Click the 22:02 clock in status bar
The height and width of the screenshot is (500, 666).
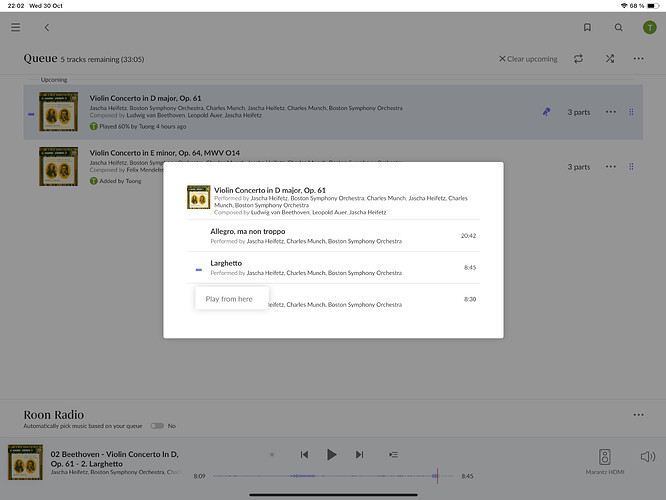point(16,6)
